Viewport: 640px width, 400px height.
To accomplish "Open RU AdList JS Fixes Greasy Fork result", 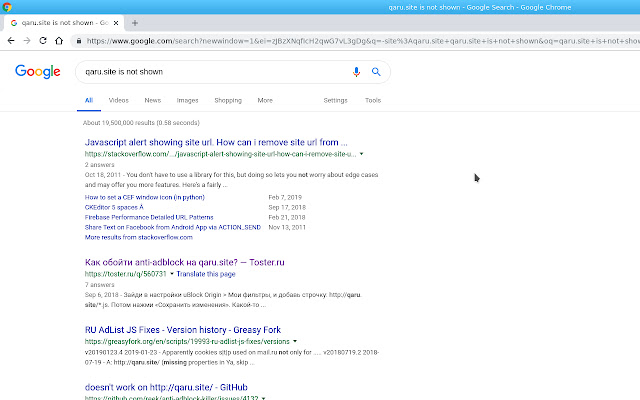I will pos(183,330).
